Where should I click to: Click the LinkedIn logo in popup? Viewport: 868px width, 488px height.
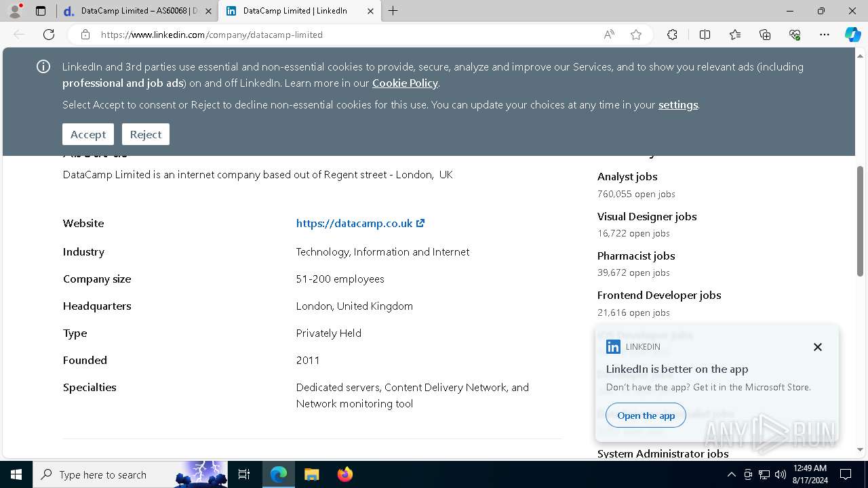pos(613,347)
